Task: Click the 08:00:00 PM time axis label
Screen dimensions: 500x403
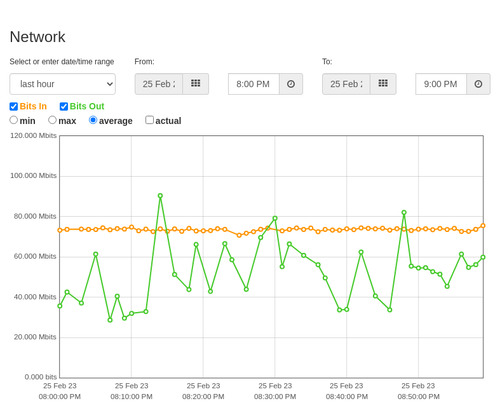Action: 60,397
